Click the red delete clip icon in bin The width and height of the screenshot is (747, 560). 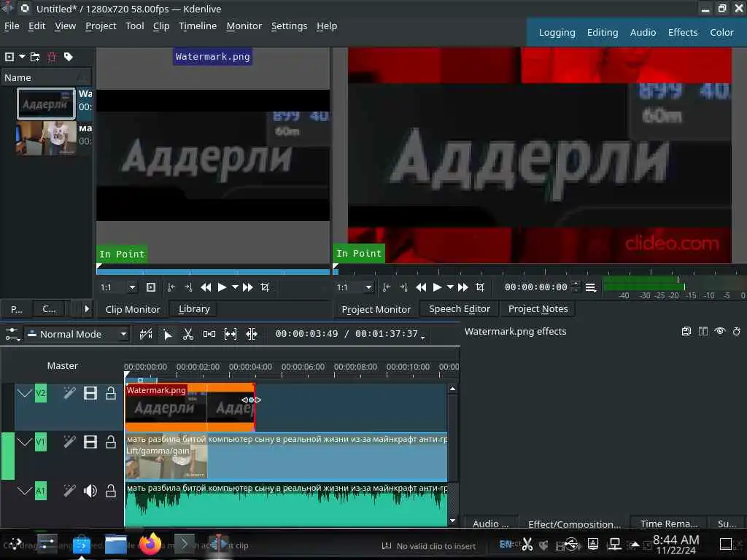[x=52, y=57]
